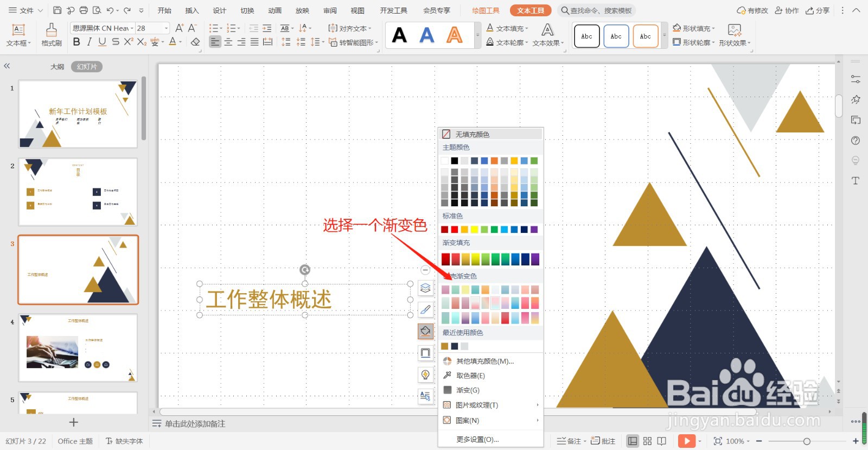Image resolution: width=868 pixels, height=450 pixels.
Task: Click the Print icon in quick access bar
Action: point(84,10)
